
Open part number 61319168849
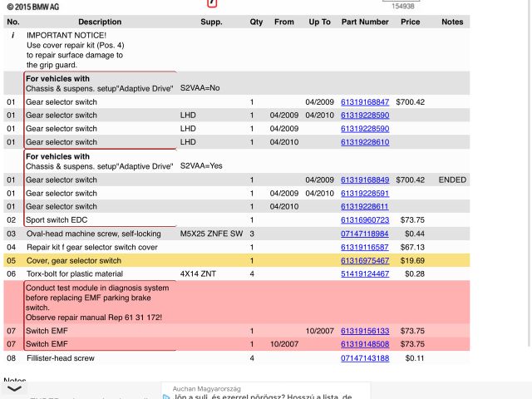point(364,180)
